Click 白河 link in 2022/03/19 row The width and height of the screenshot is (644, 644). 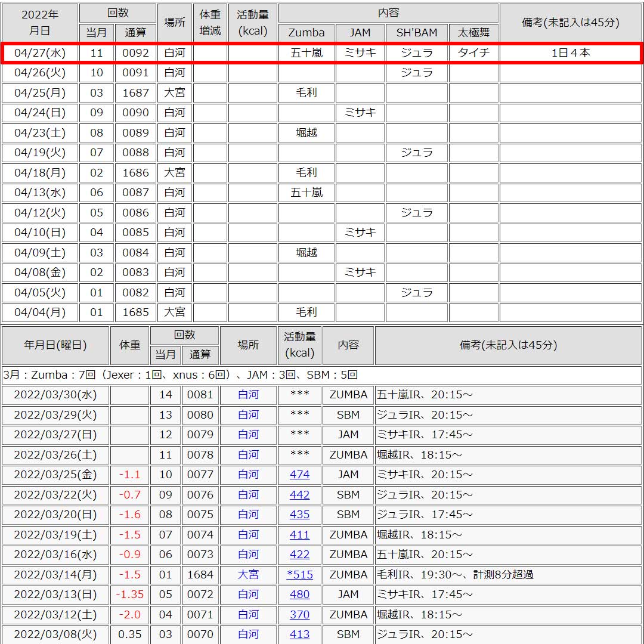pos(248,534)
